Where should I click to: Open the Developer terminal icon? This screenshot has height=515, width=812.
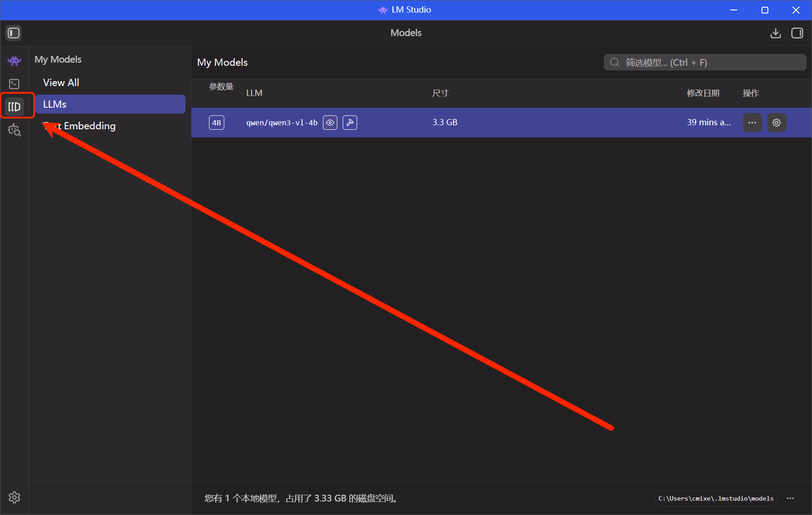[14, 84]
